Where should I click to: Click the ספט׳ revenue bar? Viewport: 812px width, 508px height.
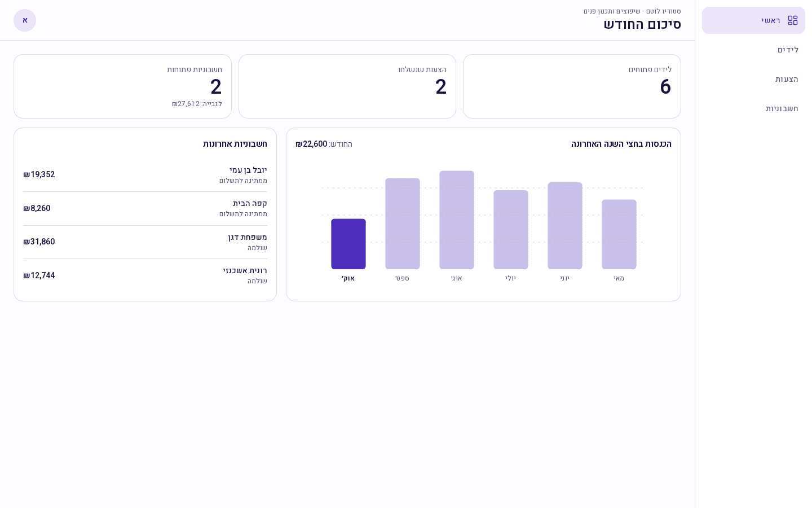[x=403, y=224]
